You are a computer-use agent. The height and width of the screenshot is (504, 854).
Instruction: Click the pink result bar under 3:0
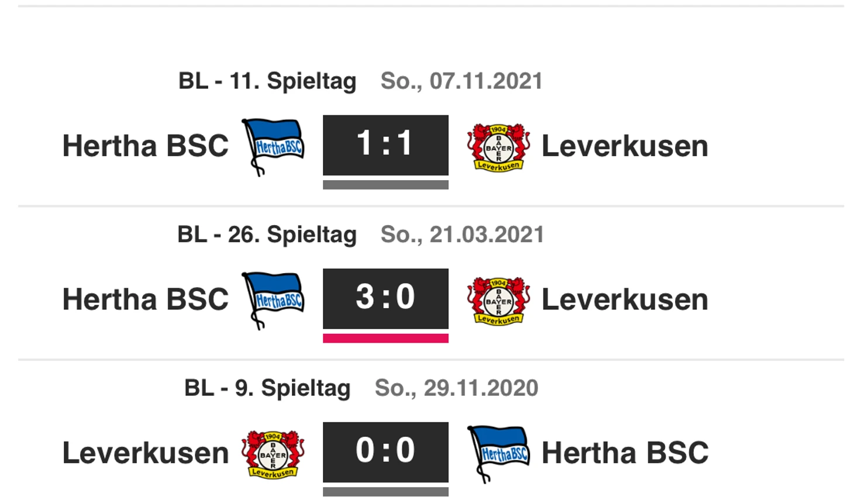[x=385, y=338]
